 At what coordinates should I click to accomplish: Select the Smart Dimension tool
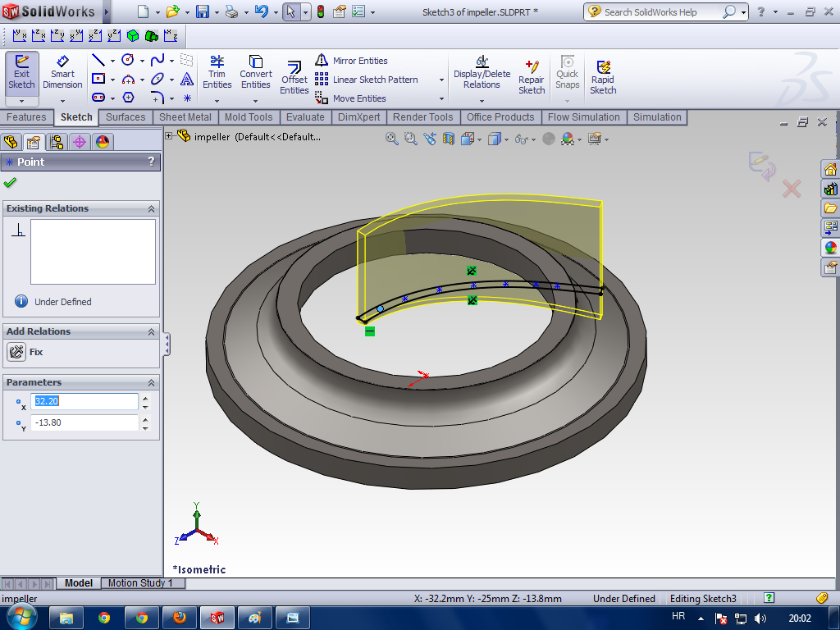pos(62,72)
